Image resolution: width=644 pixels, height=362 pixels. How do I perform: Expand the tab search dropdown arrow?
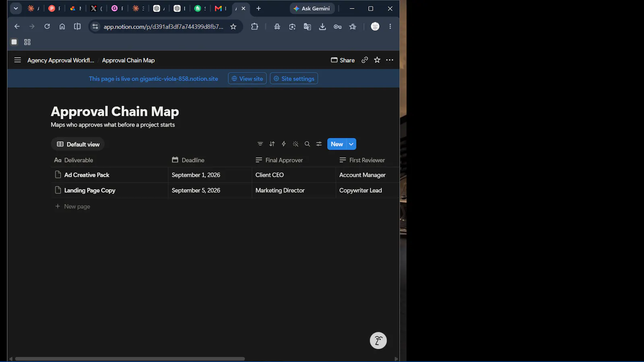click(x=16, y=8)
